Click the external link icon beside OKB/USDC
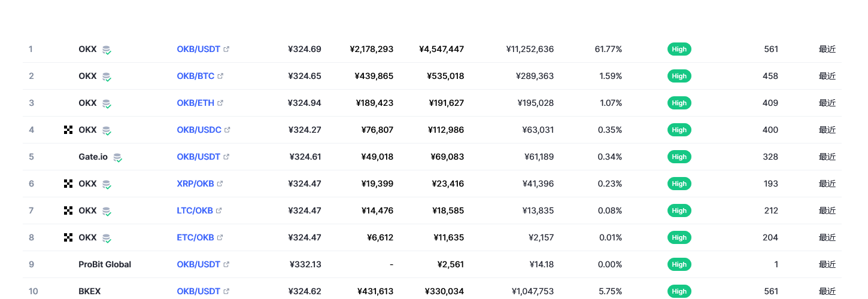 (227, 130)
